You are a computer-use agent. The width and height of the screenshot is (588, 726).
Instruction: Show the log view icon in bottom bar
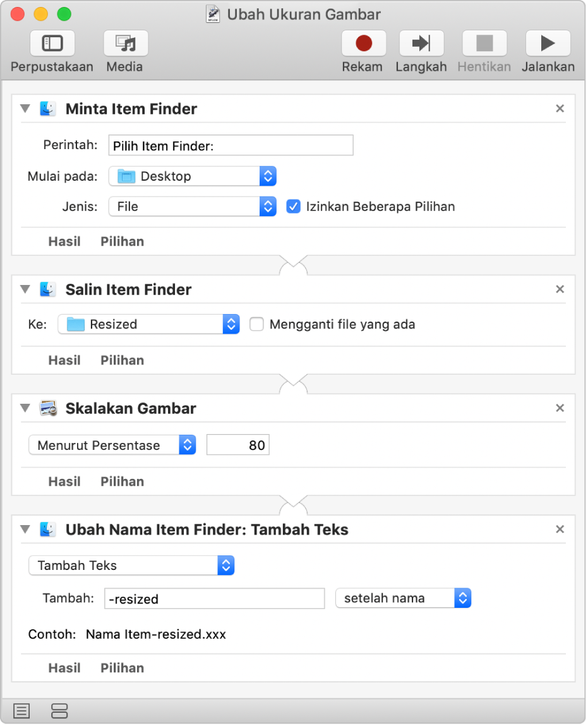[21, 711]
